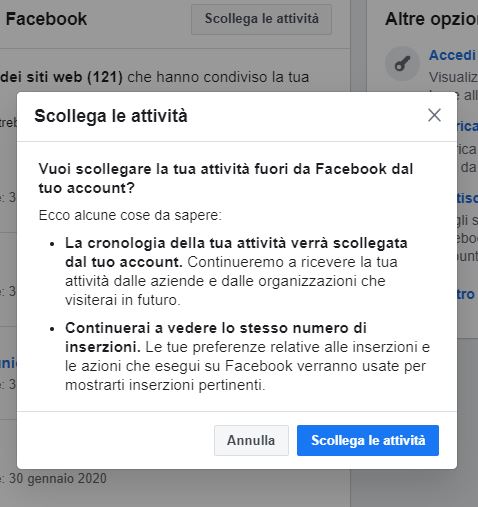The width and height of the screenshot is (478, 507).
Task: Click the dimmed Scollega le attività header button
Action: pos(261,19)
